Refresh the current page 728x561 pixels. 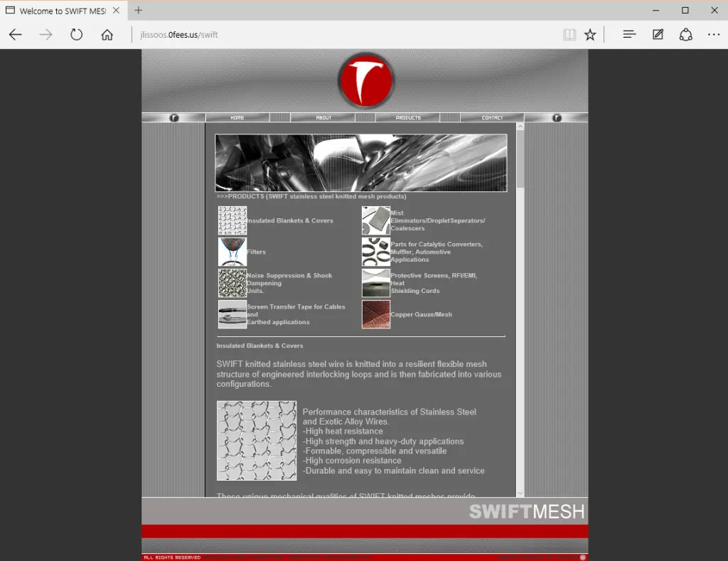(76, 34)
